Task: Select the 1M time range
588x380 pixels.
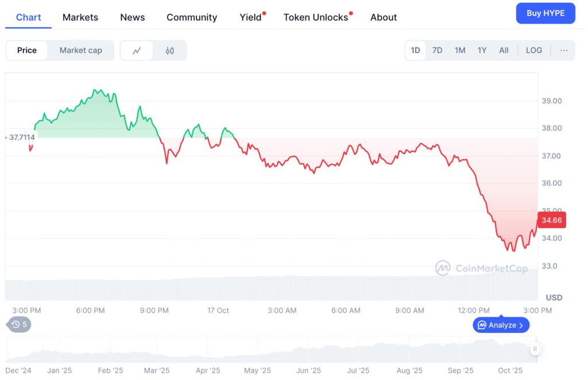Action: (459, 51)
